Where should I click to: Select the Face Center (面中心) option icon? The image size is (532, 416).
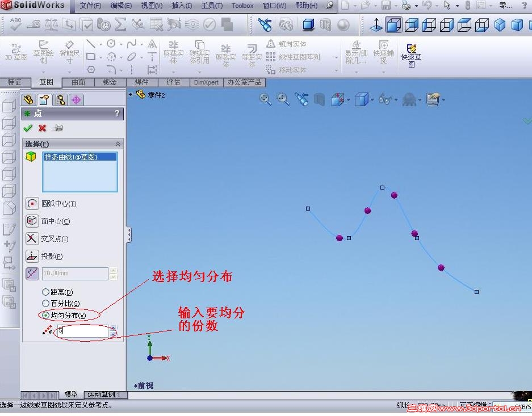click(32, 221)
